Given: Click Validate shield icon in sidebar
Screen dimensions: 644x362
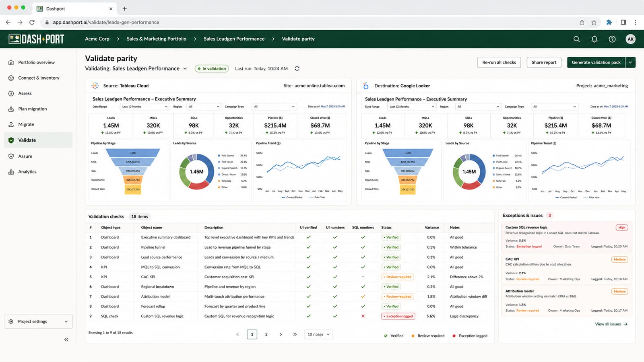Looking at the screenshot, I should (11, 140).
